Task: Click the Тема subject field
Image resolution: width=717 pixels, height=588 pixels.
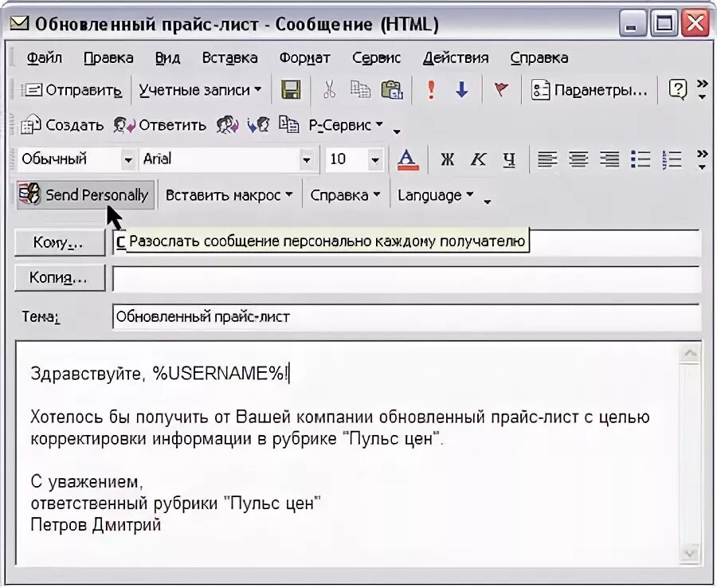Action: coord(406,316)
